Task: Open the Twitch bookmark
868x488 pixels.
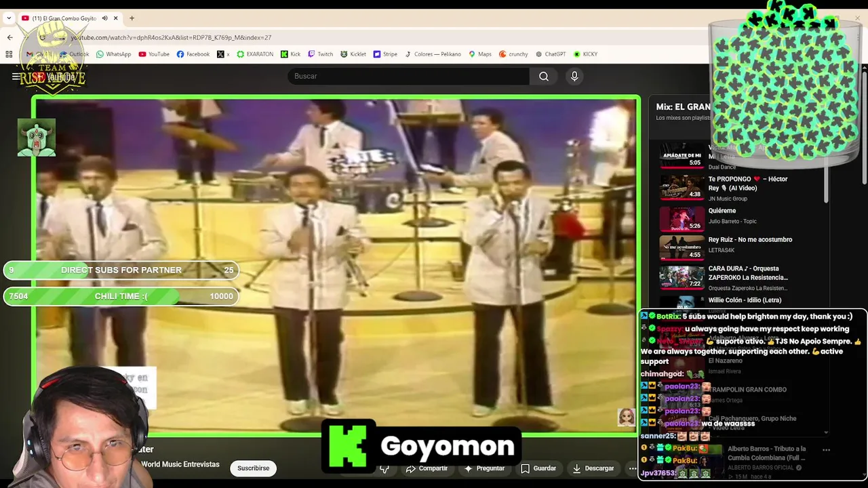Action: pyautogui.click(x=321, y=54)
